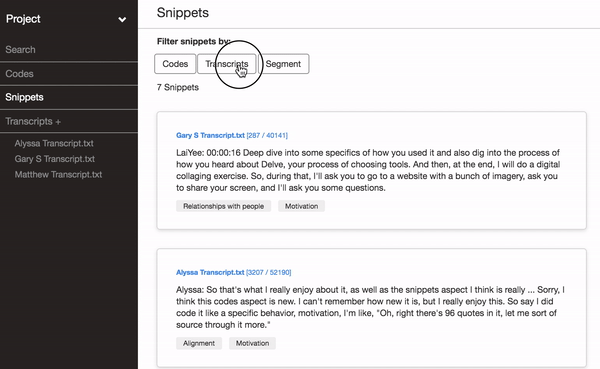Click the Alignment code tag

[x=199, y=343]
